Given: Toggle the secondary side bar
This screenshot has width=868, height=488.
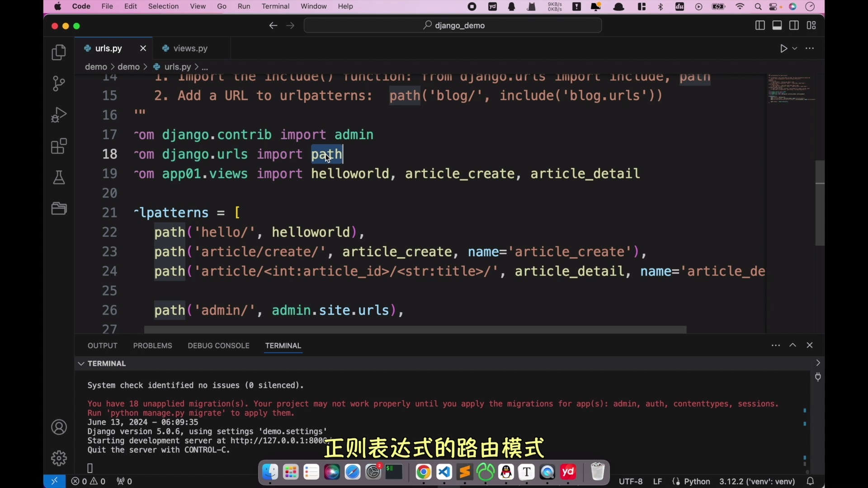Looking at the screenshot, I should coord(794,25).
